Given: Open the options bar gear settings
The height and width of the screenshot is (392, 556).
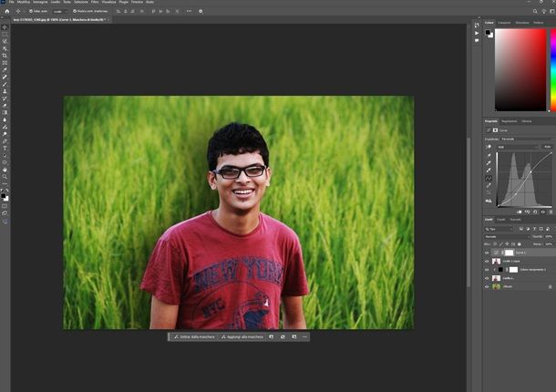Looking at the screenshot, I should (201, 11).
